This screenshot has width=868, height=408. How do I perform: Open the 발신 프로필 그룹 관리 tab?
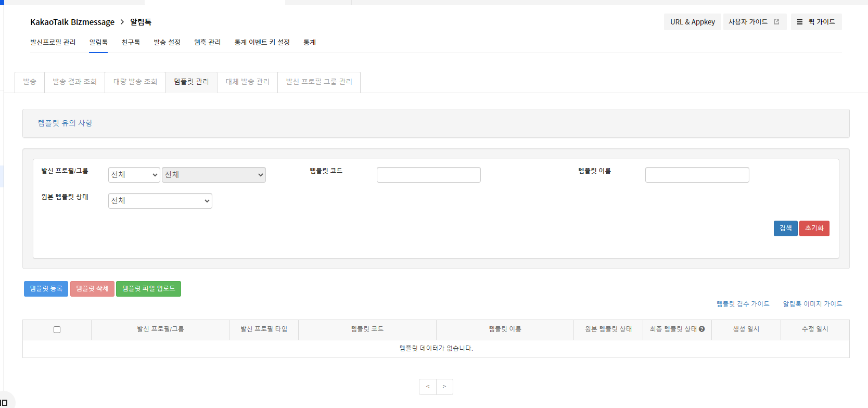coord(319,82)
